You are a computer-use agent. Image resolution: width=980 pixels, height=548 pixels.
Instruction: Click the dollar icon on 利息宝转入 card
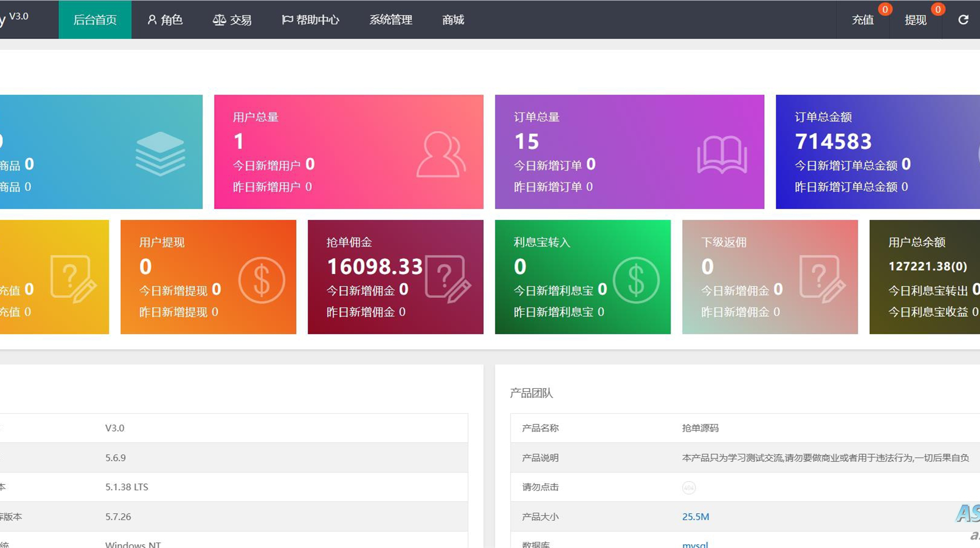(636, 280)
